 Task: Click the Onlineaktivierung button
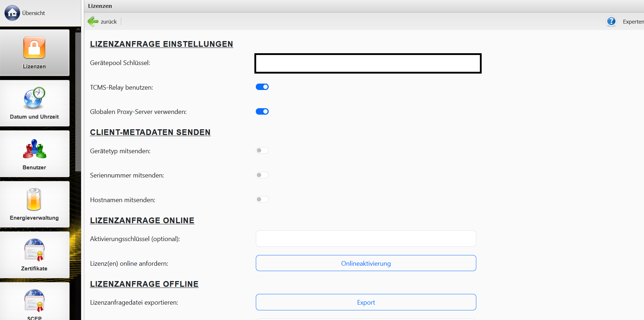(x=366, y=263)
